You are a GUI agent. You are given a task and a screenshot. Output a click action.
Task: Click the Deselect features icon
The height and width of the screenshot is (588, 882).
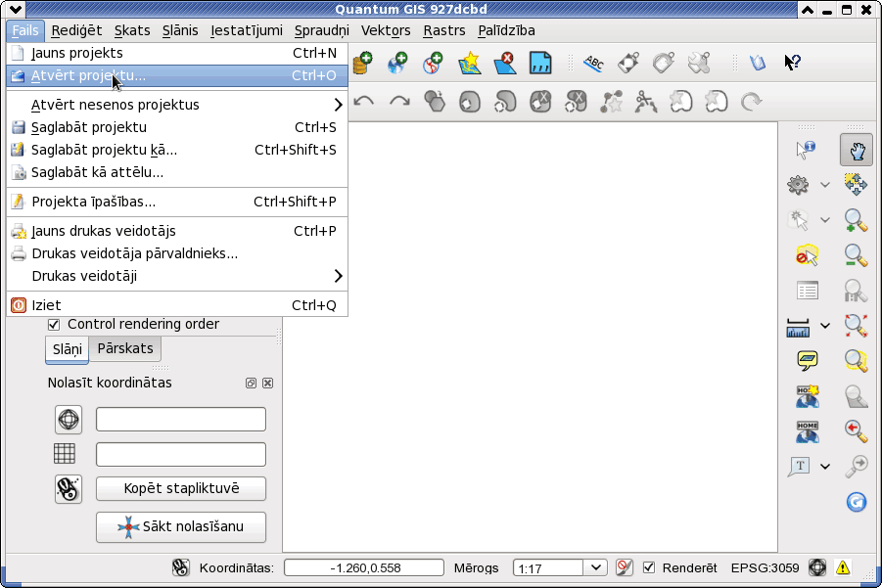807,255
